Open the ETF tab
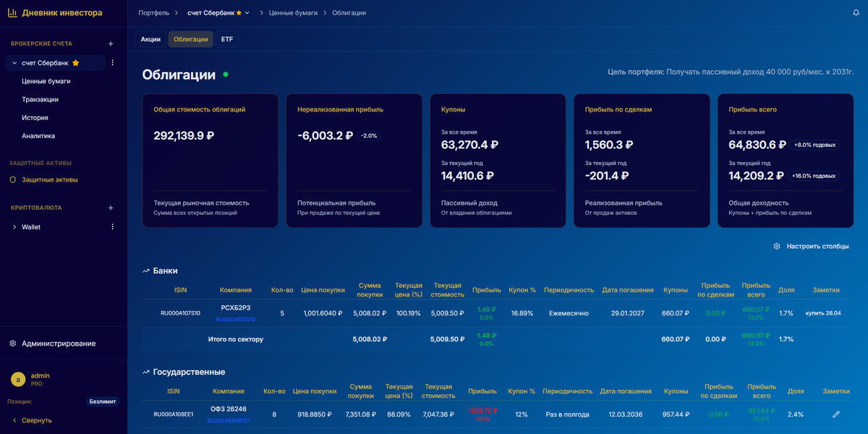This screenshot has width=868, height=434. 226,39
